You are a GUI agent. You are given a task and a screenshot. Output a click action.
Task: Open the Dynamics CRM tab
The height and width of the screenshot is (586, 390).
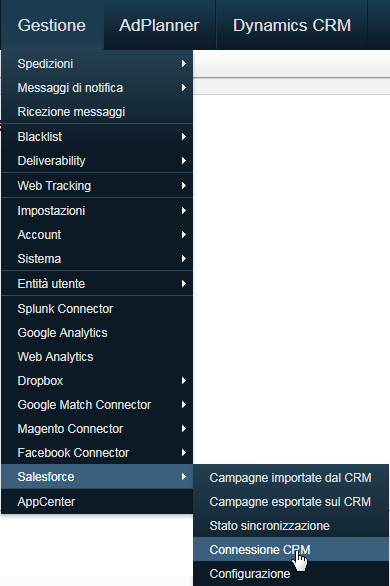tap(292, 25)
